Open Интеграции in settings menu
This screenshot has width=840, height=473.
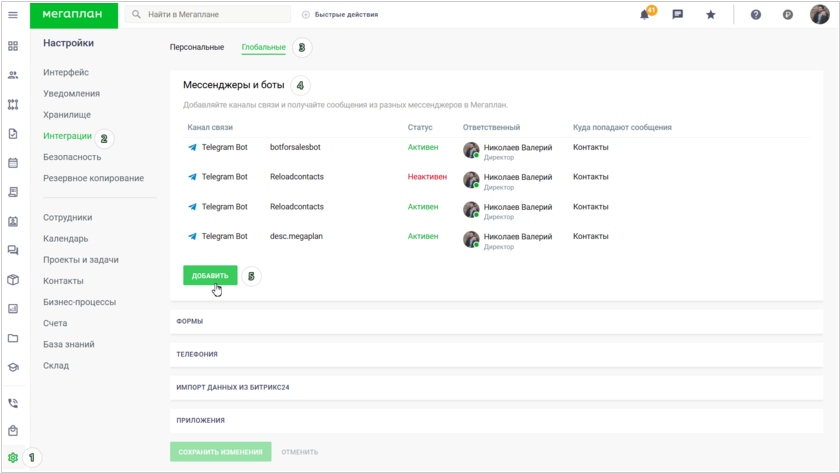tap(67, 136)
